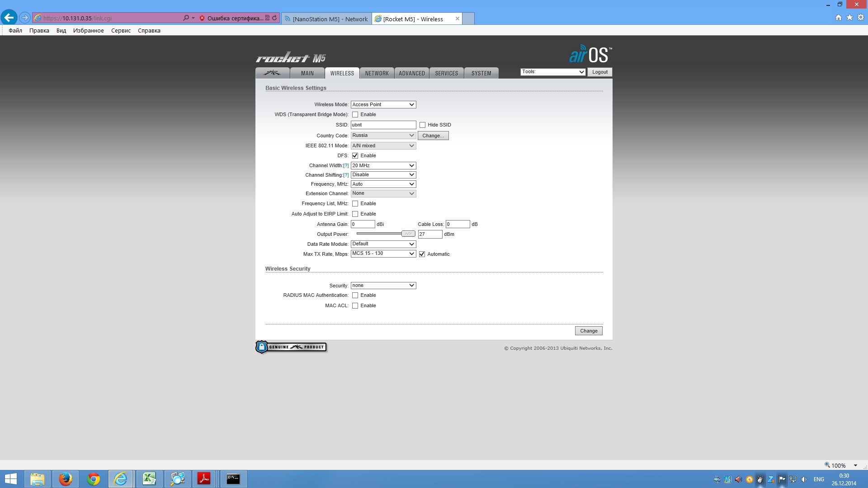Toggle the Automatic rate checkbox

tap(422, 254)
